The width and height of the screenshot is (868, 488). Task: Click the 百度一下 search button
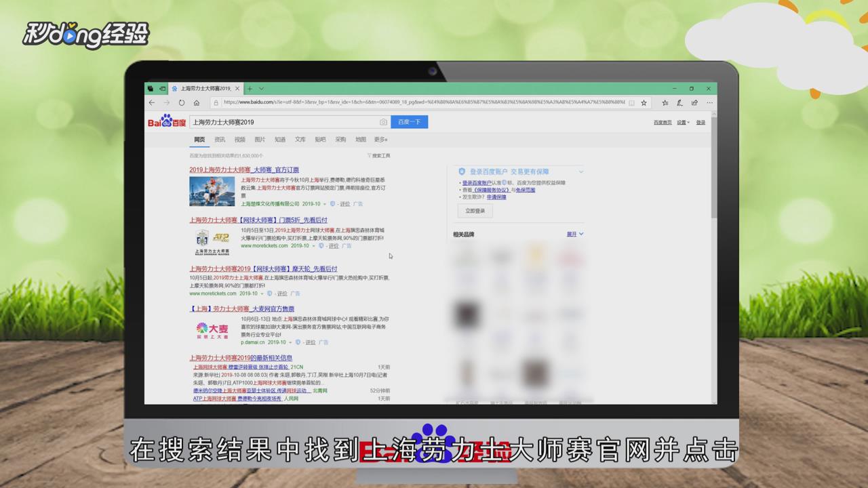[x=409, y=122]
